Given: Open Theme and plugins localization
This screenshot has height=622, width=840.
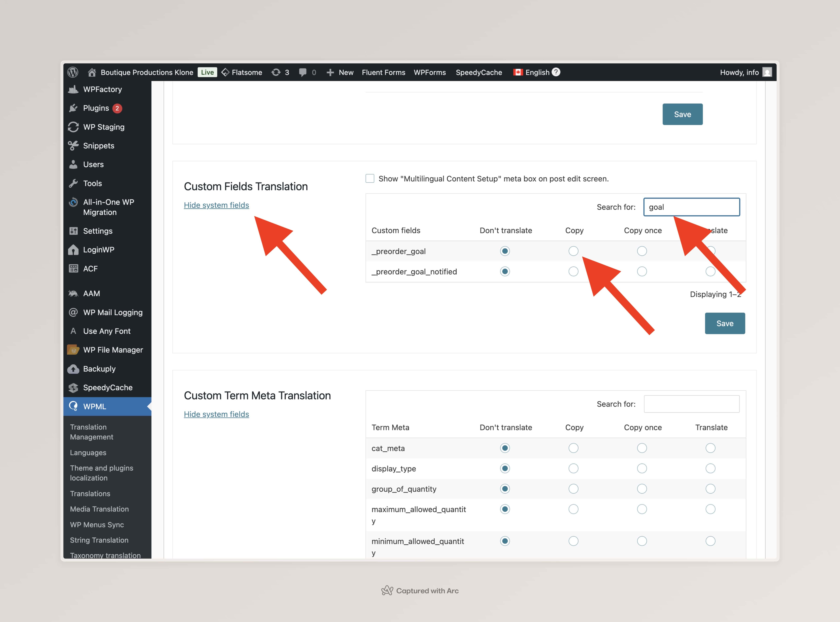Looking at the screenshot, I should click(102, 473).
